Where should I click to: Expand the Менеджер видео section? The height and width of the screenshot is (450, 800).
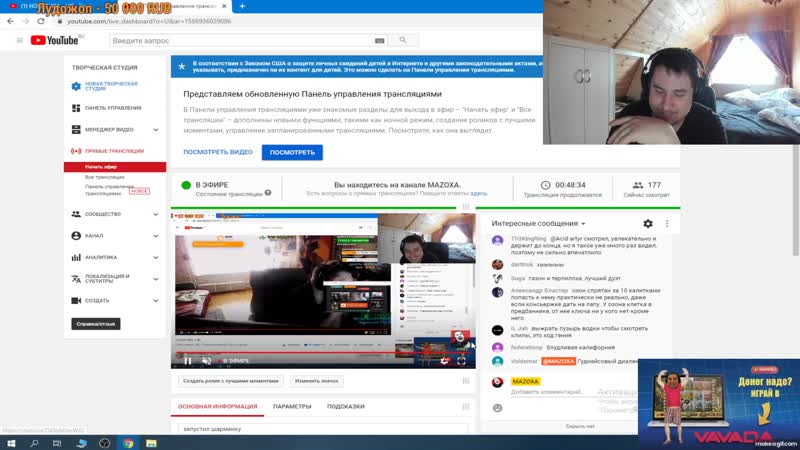click(156, 129)
